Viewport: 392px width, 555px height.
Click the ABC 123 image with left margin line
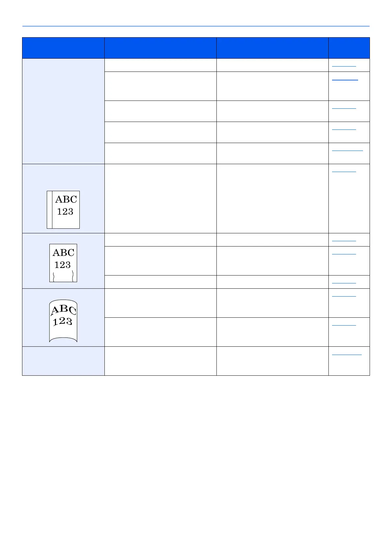pos(63,210)
